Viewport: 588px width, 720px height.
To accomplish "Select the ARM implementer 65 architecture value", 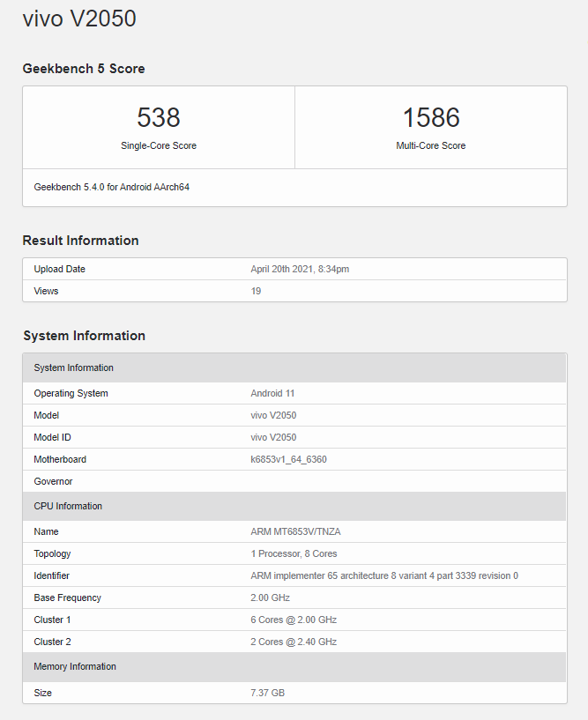I will 384,575.
